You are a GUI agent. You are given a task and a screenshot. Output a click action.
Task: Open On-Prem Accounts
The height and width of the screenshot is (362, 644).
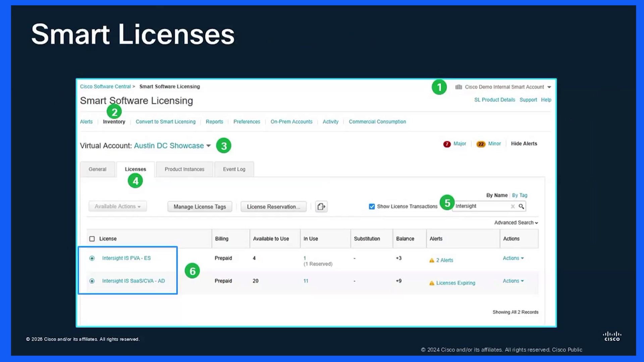click(x=291, y=122)
